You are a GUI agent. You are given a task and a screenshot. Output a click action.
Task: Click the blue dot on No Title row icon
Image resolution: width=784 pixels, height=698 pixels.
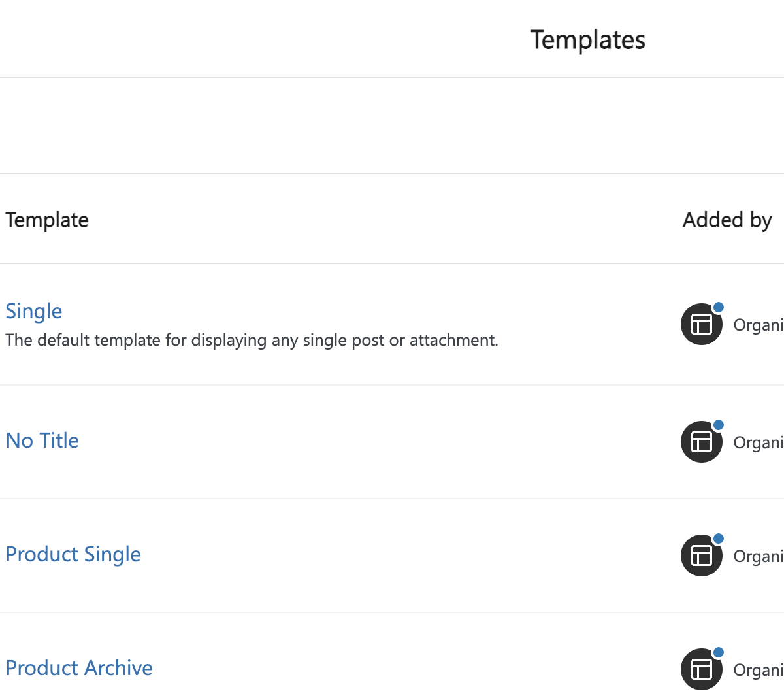pos(718,425)
